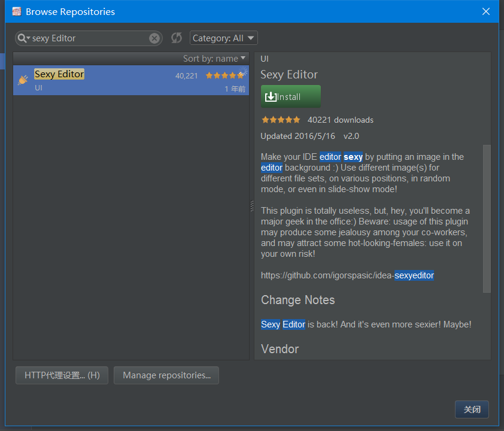Click the Install button

pyautogui.click(x=290, y=96)
